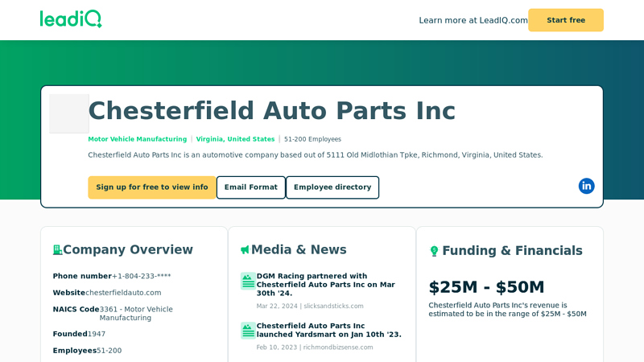Click the website chesterfieldauto.com
Screen dimensions: 644x362
point(123,293)
